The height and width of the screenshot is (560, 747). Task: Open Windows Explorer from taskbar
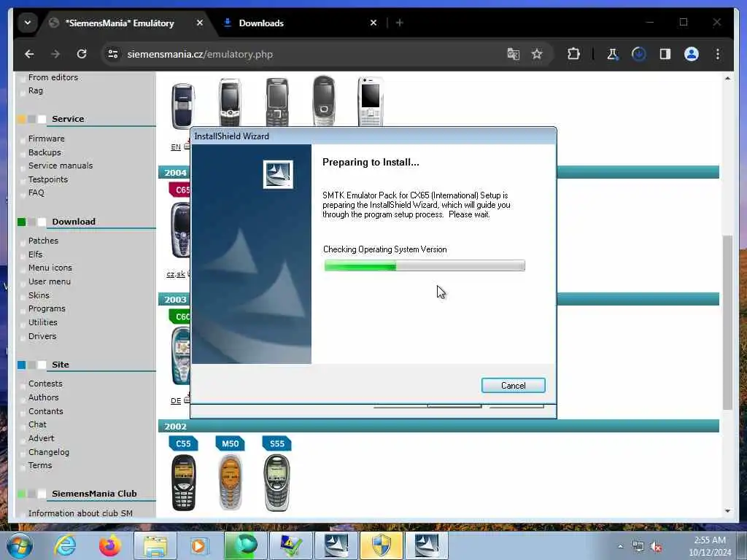click(155, 545)
